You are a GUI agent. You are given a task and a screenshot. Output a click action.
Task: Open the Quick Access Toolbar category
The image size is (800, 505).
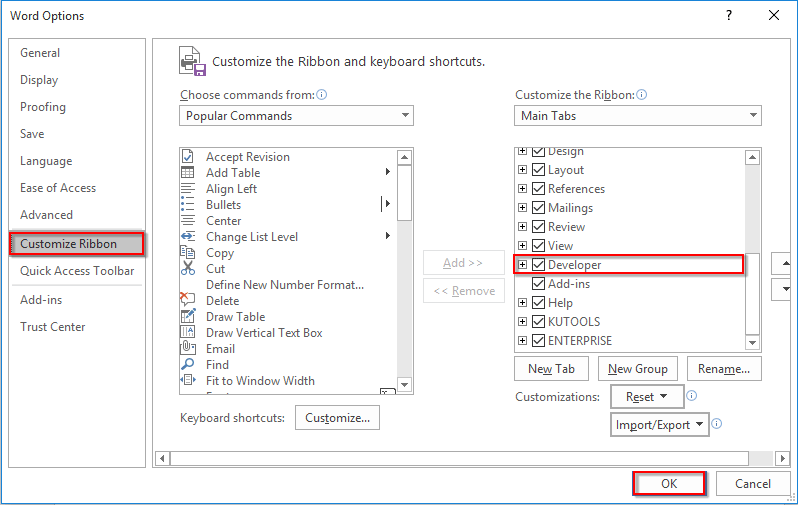click(x=77, y=271)
